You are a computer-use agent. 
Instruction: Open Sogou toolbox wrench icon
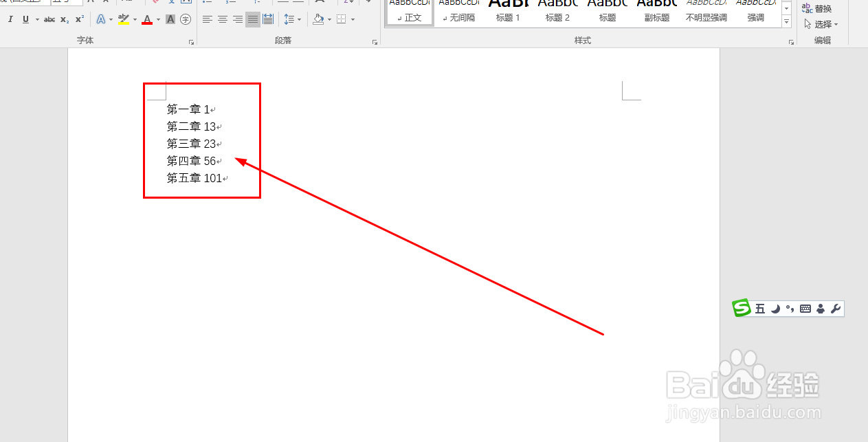pos(836,309)
